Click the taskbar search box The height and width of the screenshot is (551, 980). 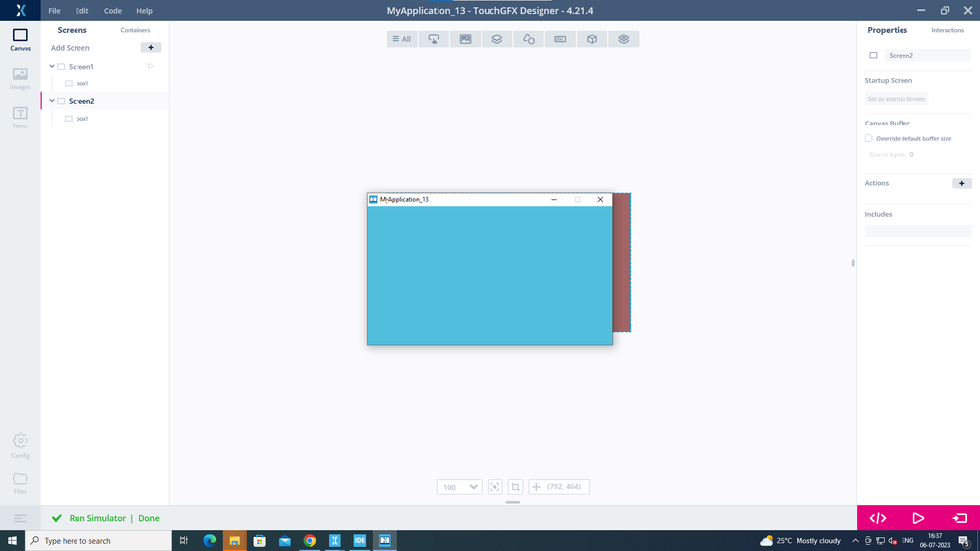[97, 541]
